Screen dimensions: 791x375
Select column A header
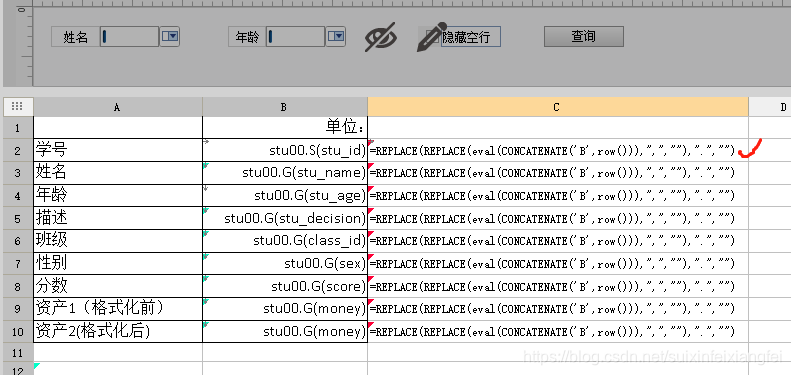coord(118,107)
